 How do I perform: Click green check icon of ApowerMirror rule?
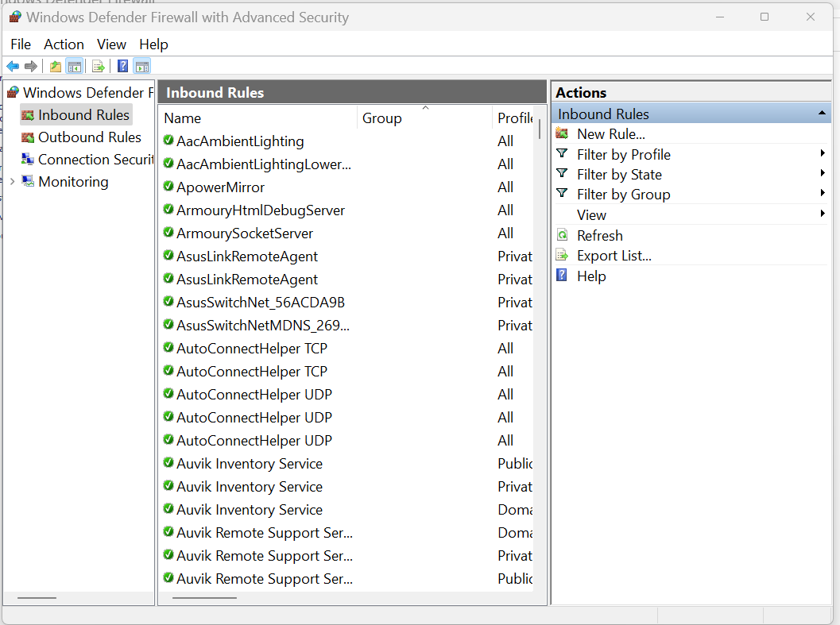tap(168, 187)
